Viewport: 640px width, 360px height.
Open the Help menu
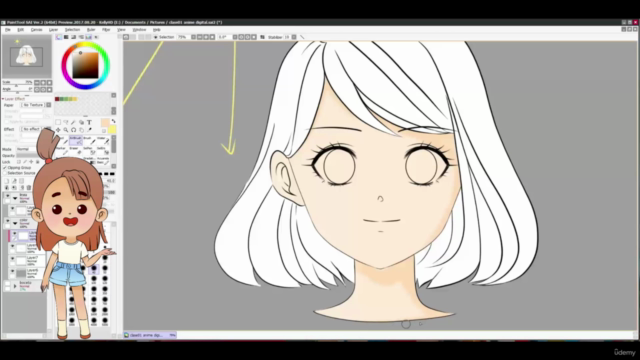coord(157,30)
